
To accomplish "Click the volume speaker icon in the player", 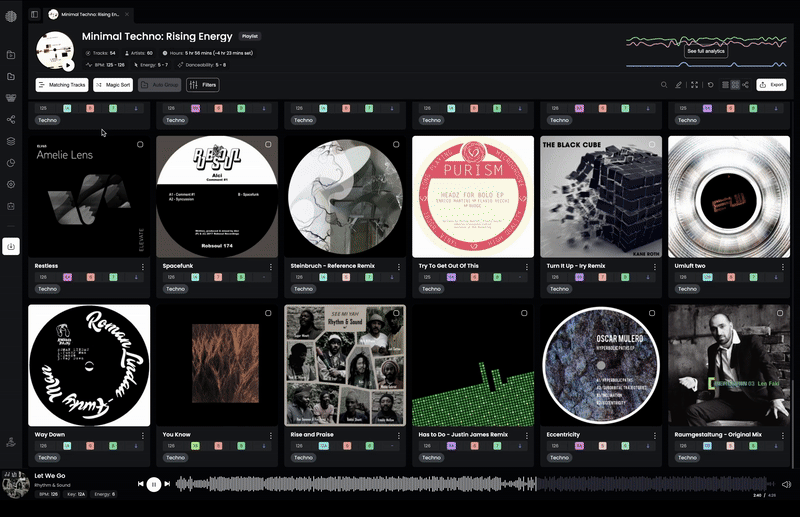I will click(786, 484).
